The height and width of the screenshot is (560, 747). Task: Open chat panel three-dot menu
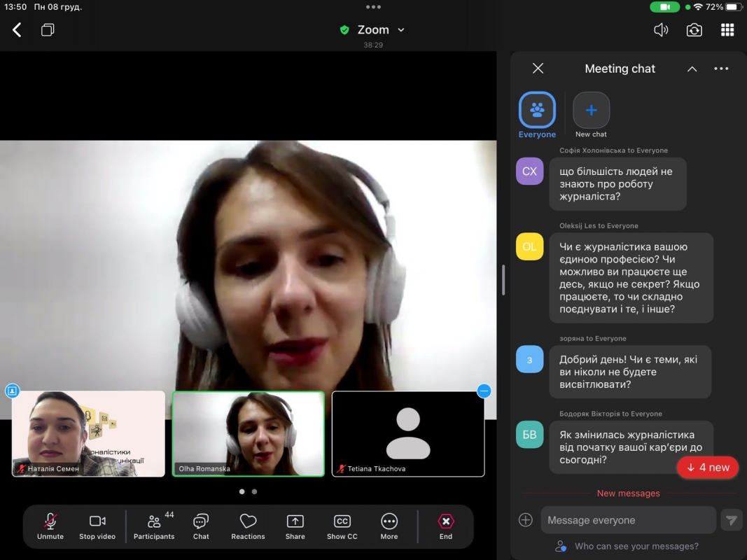721,69
